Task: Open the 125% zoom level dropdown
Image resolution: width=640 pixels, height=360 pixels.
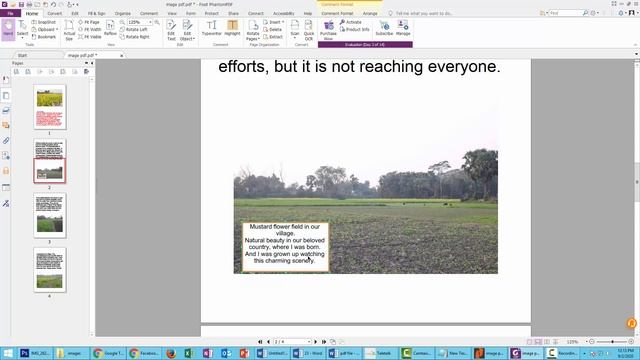Action: point(150,22)
